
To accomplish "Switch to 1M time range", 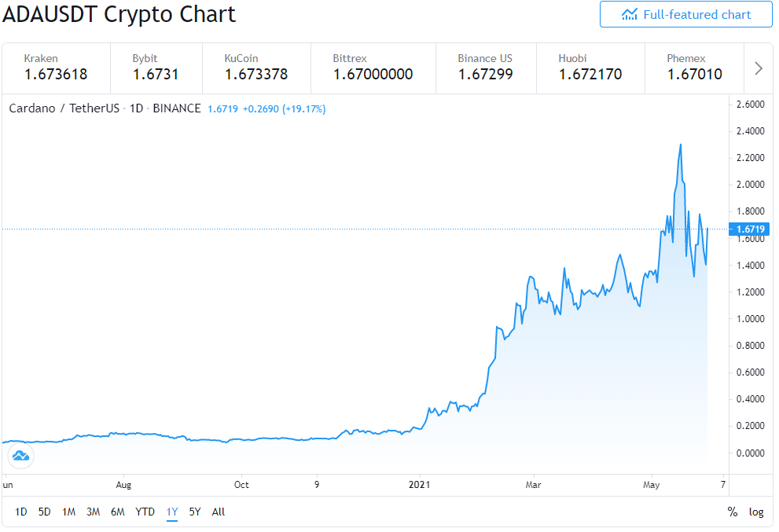I will tap(68, 512).
